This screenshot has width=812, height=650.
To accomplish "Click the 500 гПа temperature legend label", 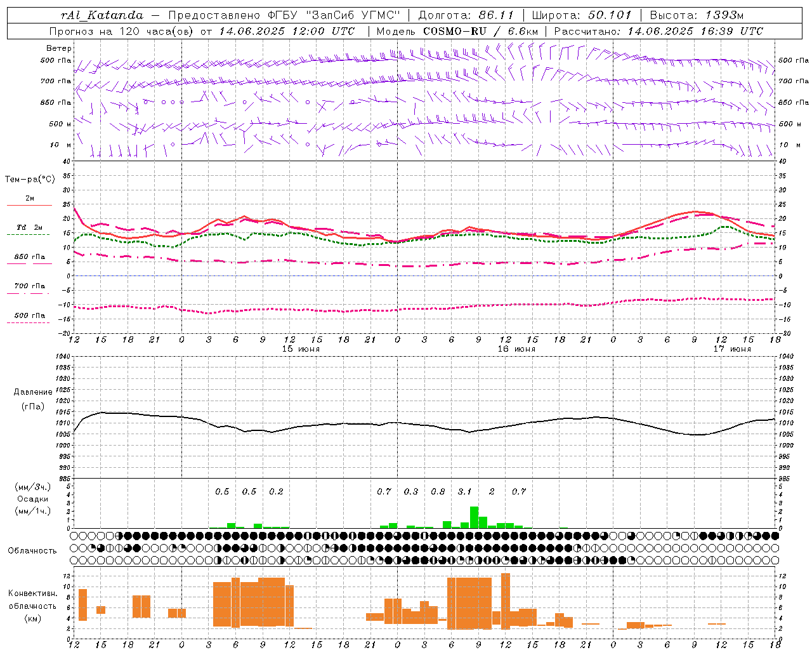I will (x=30, y=315).
